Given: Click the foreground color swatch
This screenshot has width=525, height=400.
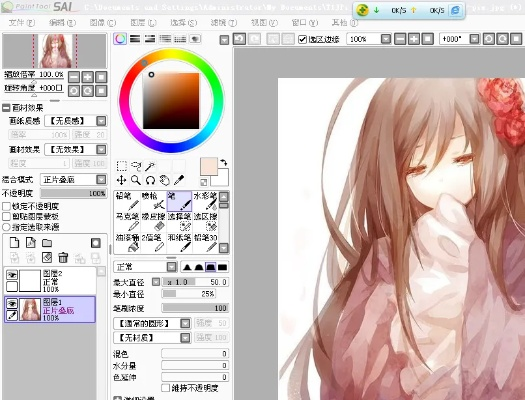Looking at the screenshot, I should point(209,166).
